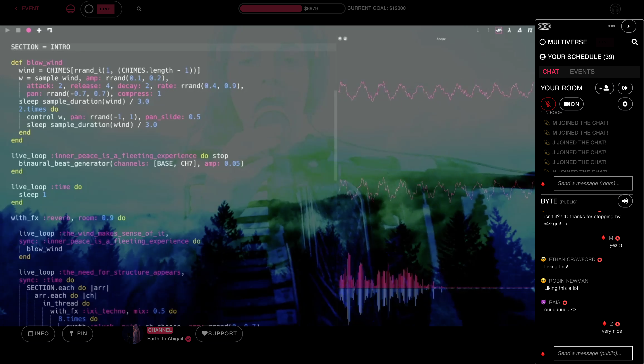
Task: Click the add person to room icon
Action: (604, 88)
